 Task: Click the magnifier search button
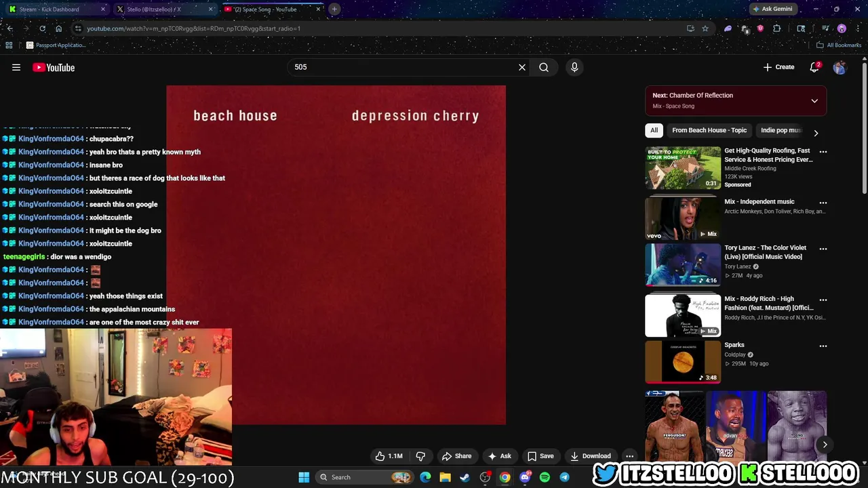click(x=544, y=67)
